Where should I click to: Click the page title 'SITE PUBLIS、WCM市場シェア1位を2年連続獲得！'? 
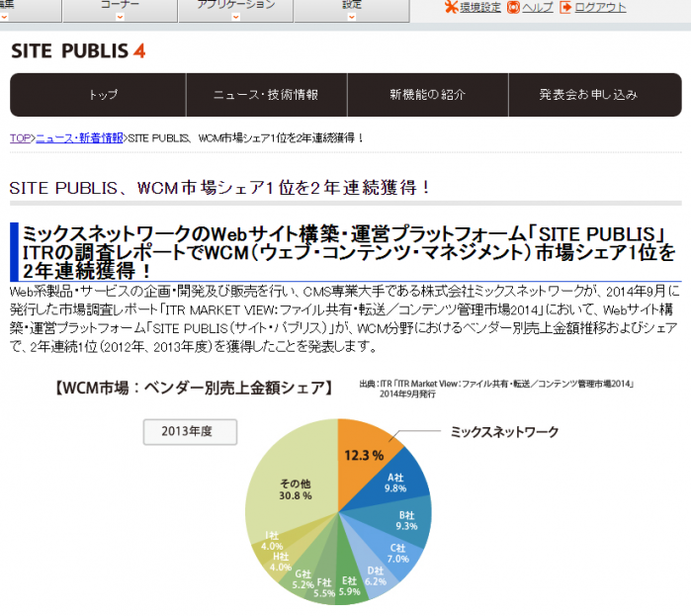[x=219, y=188]
